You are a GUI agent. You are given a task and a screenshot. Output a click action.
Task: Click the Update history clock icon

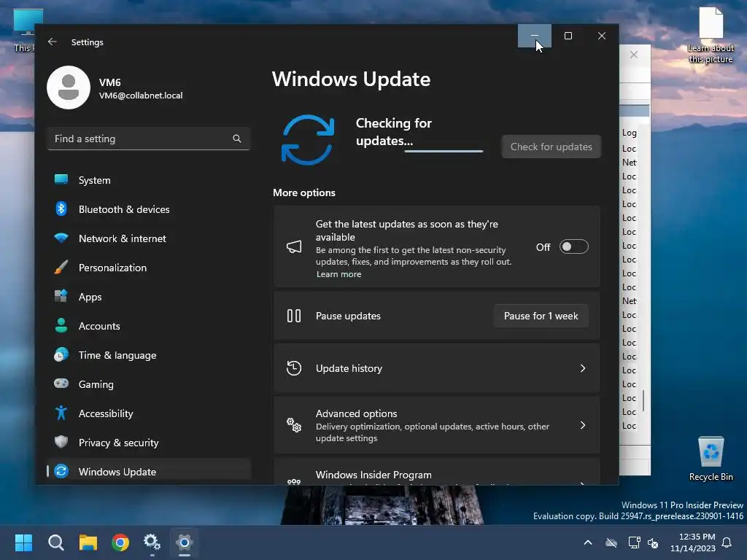click(x=294, y=368)
